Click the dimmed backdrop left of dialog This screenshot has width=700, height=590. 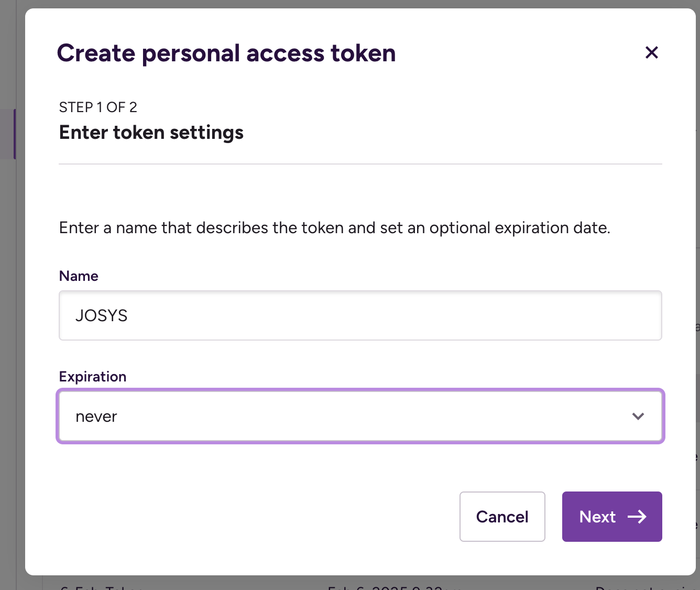(x=12, y=314)
